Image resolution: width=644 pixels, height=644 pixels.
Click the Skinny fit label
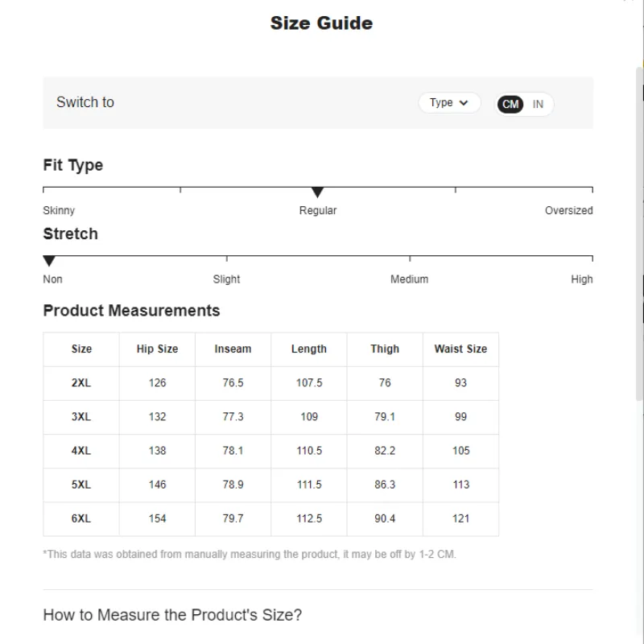click(x=59, y=211)
